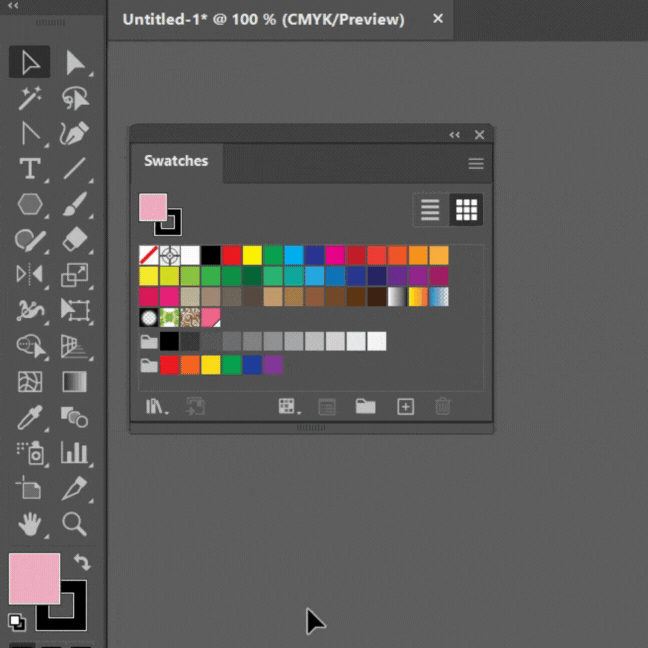Pick the green foliage pattern swatch
The image size is (648, 648).
tap(169, 317)
